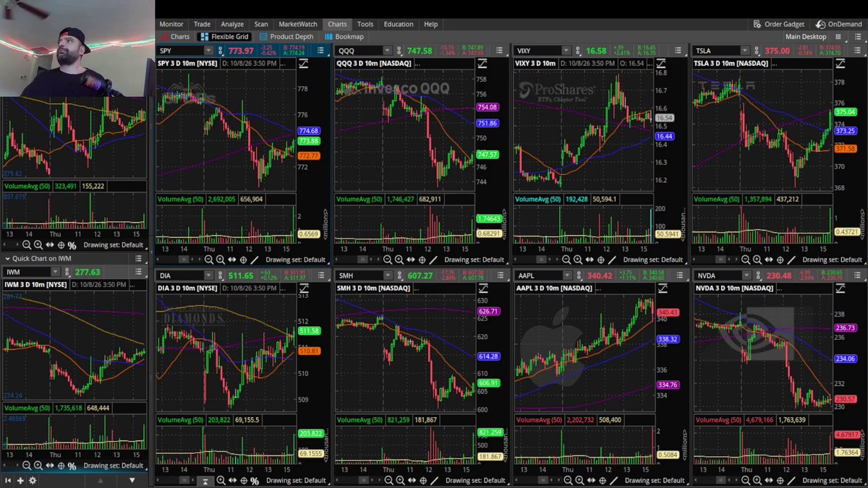Switch to the Flexible Grid subtab
Image resolution: width=868 pixels, height=488 pixels.
pyautogui.click(x=225, y=37)
